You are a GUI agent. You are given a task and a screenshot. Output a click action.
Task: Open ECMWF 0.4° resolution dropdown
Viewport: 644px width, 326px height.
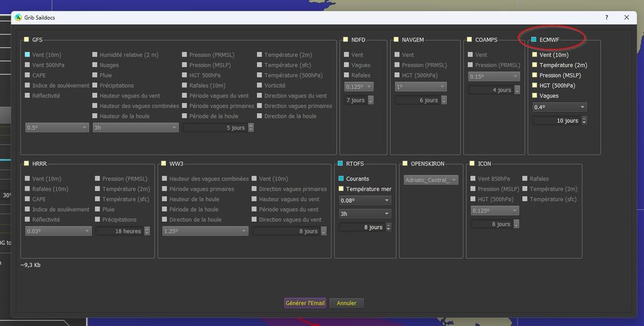(559, 107)
